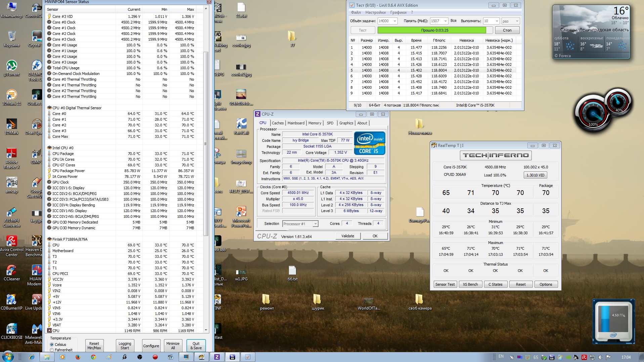Click the Windows Start orb
The height and width of the screenshot is (362, 644).
[x=8, y=356]
